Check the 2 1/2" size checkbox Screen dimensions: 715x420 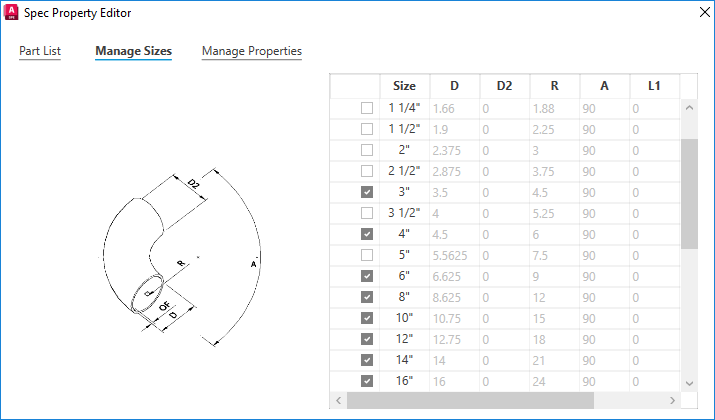click(x=367, y=171)
